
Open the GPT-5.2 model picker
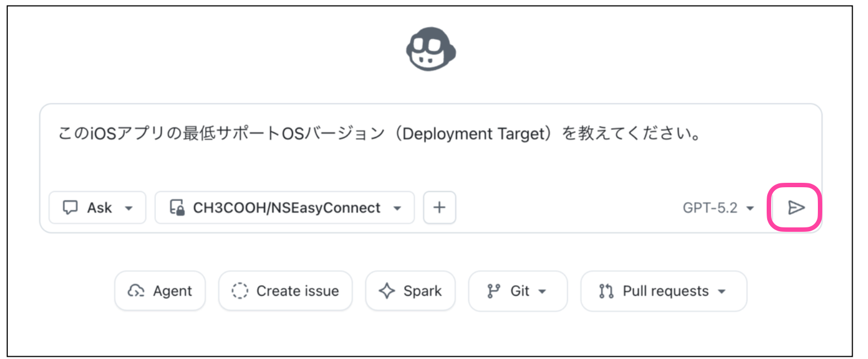click(721, 208)
